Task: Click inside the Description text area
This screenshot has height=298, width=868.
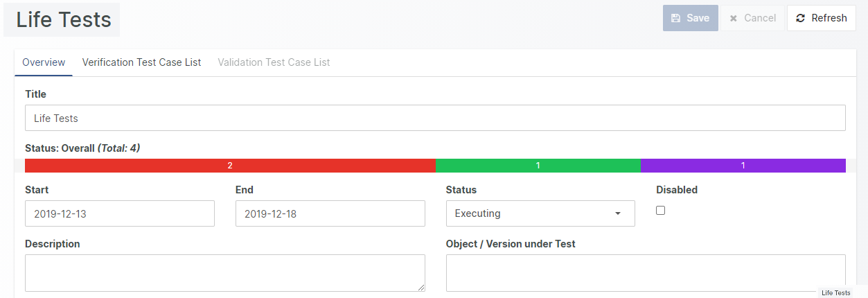Action: tap(224, 272)
